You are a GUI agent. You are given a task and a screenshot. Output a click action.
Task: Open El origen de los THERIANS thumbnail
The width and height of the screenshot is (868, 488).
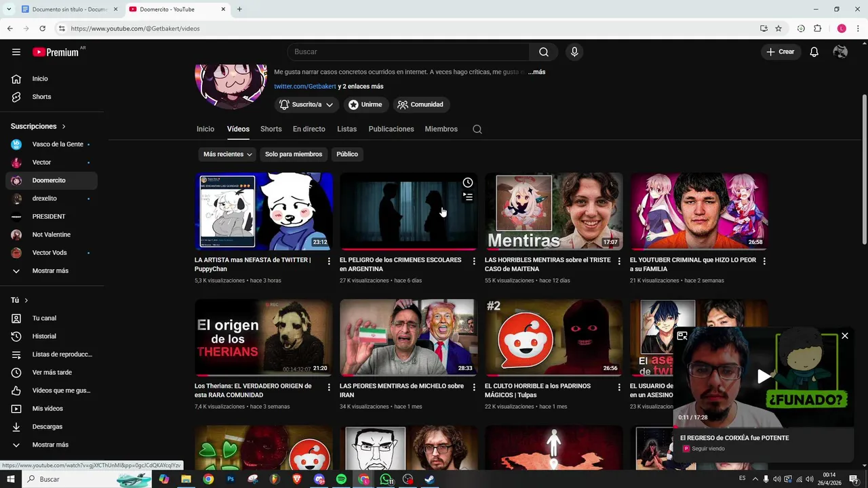point(264,338)
